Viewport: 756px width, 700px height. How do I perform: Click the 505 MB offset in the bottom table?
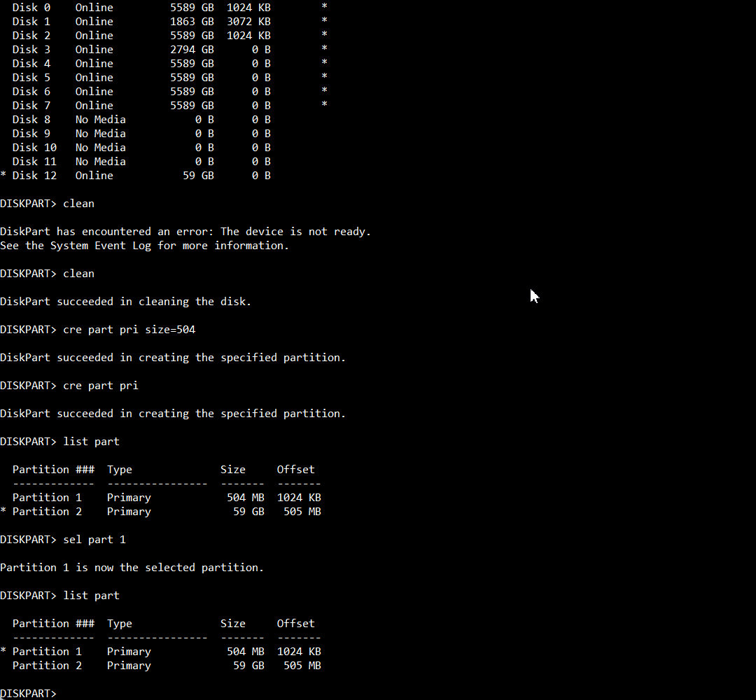(x=302, y=665)
